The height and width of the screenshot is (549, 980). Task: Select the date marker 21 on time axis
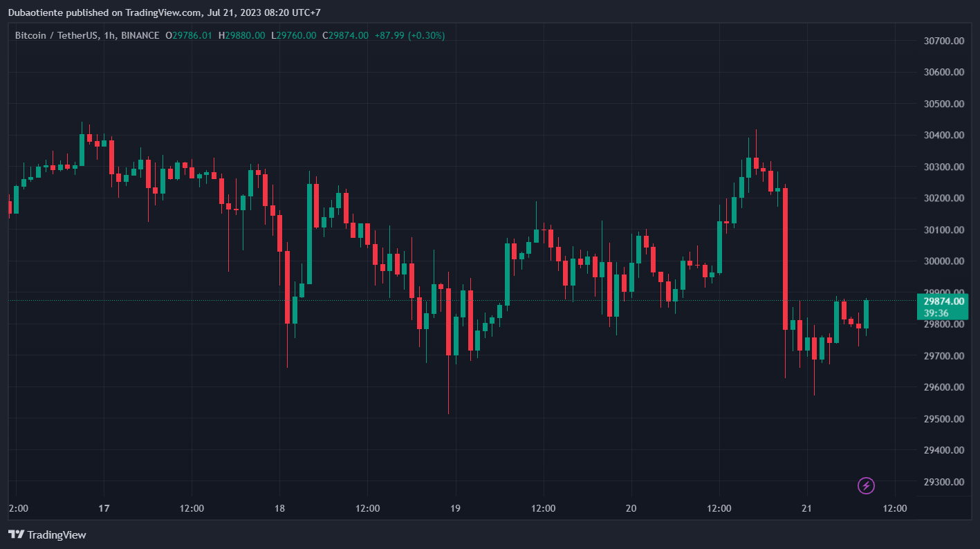[807, 508]
